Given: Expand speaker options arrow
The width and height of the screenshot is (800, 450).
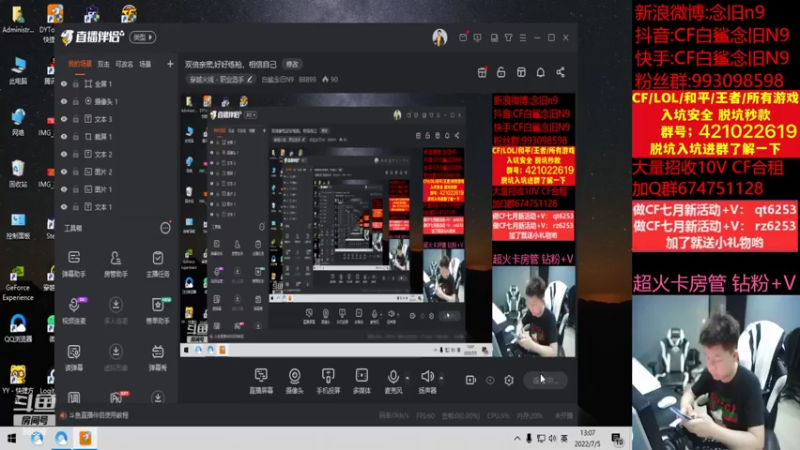Looking at the screenshot, I should pyautogui.click(x=441, y=378).
